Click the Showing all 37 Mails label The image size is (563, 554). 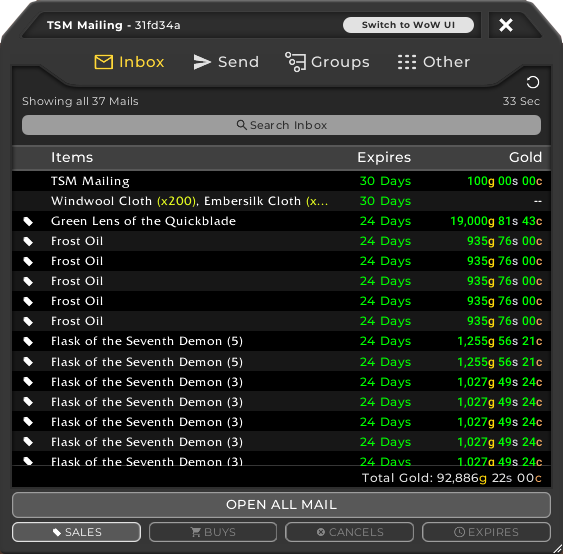click(80, 101)
